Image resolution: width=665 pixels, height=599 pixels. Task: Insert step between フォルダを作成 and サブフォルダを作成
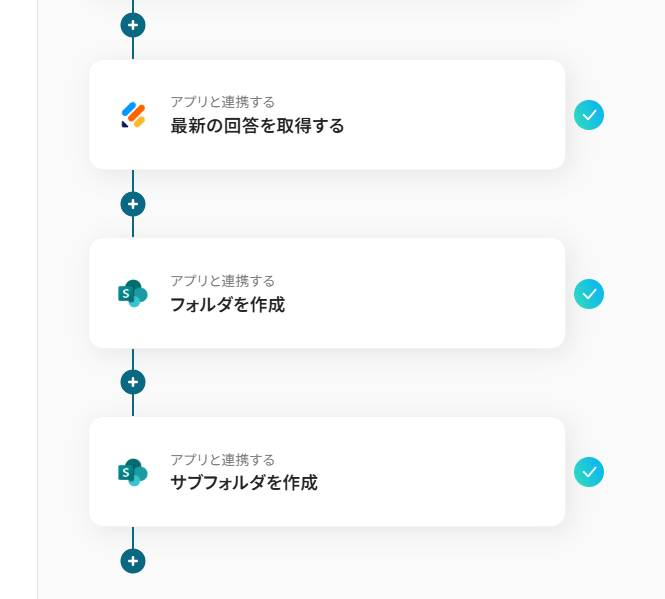(133, 382)
